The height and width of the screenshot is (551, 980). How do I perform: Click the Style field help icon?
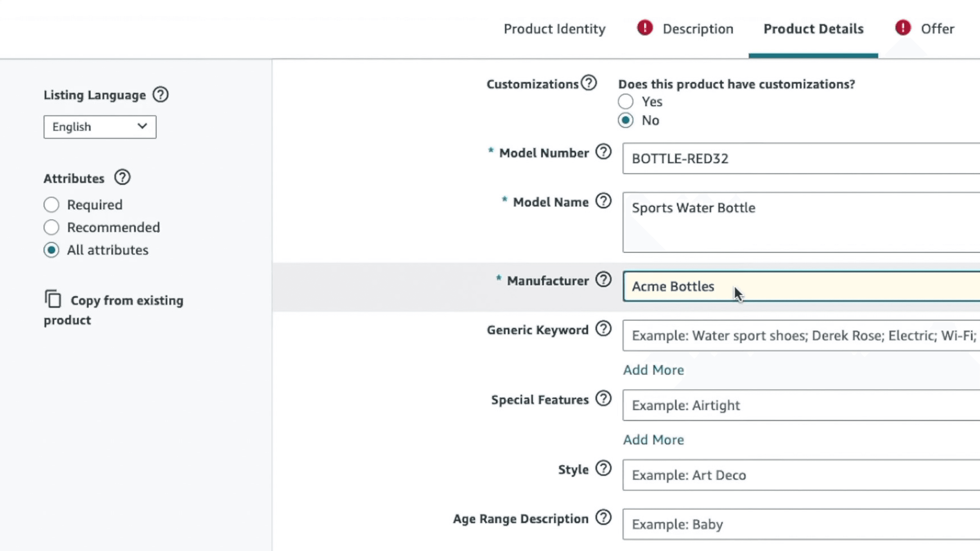coord(603,469)
